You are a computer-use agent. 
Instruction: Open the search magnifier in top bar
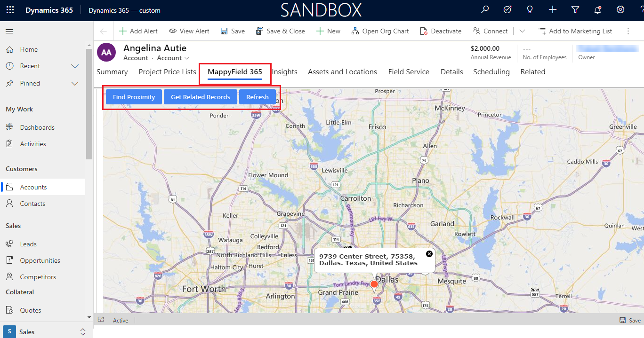coord(485,10)
